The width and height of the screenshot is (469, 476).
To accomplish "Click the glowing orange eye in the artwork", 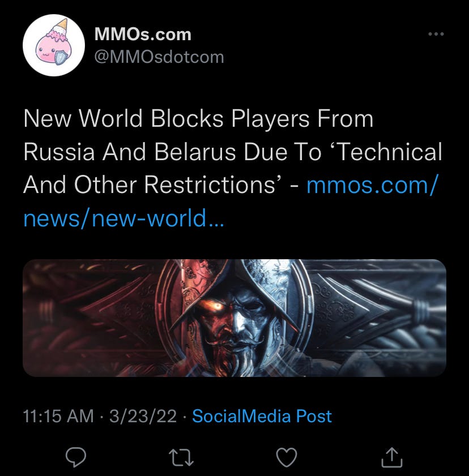I will pyautogui.click(x=218, y=307).
